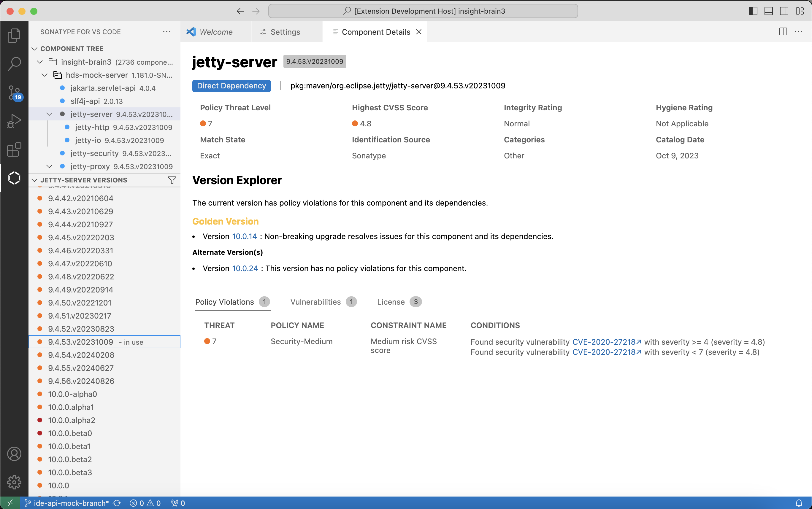Toggle the secondary side bar layout icon
Screen dimensions: 812x509
(784, 11)
